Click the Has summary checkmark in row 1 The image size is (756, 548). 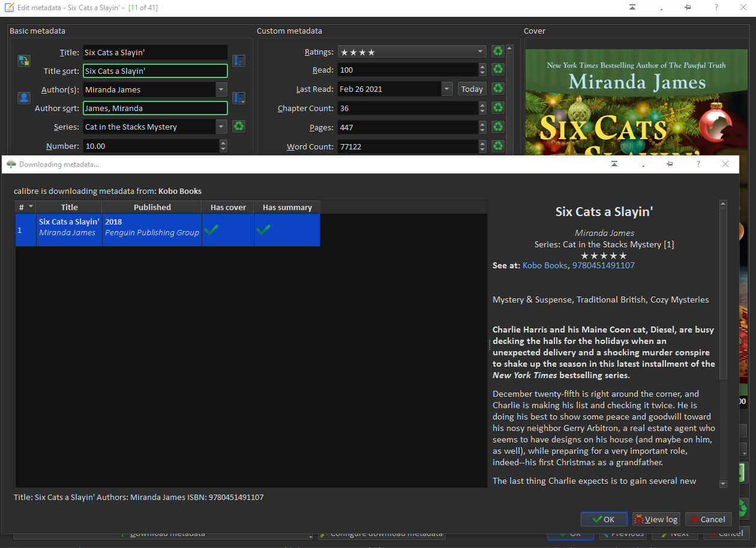point(263,229)
